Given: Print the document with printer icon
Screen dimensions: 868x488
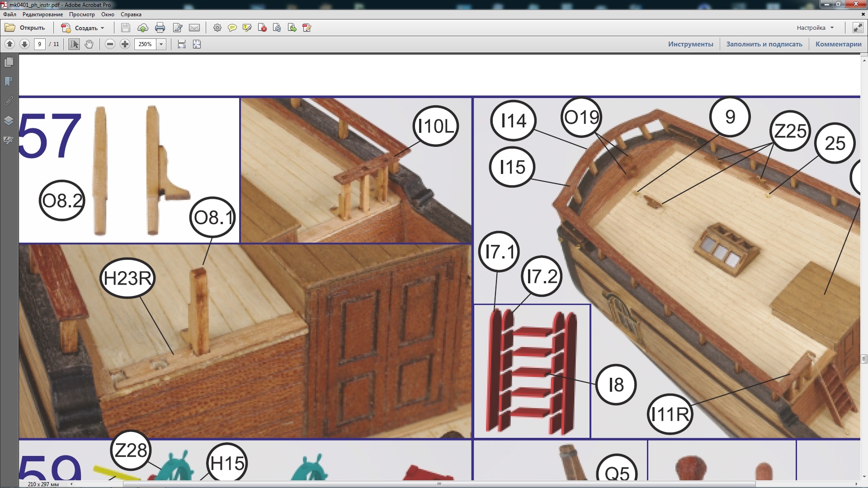Looking at the screenshot, I should (x=160, y=28).
